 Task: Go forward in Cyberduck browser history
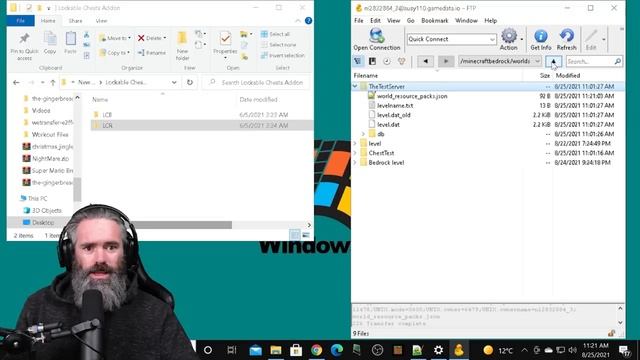pos(446,61)
